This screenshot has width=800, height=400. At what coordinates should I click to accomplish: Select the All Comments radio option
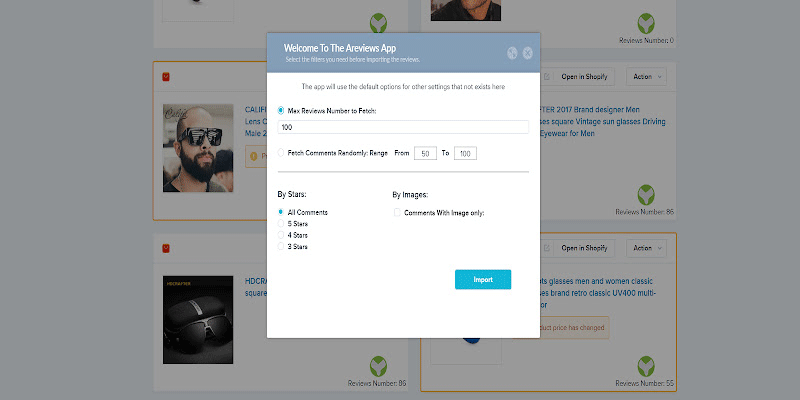[x=282, y=213]
